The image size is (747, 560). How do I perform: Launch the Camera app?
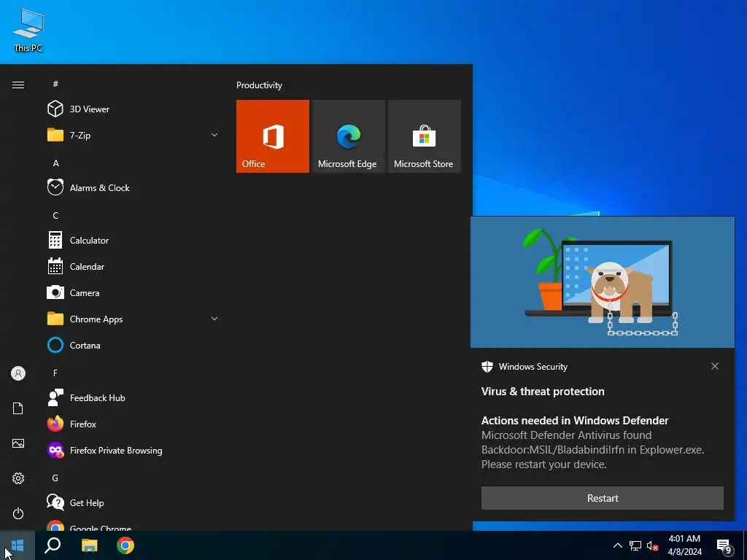133,293
